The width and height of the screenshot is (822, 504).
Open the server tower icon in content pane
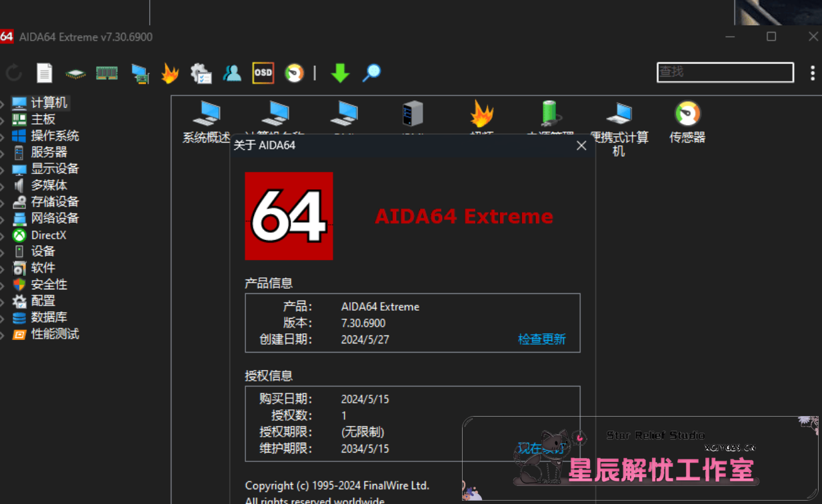click(412, 114)
